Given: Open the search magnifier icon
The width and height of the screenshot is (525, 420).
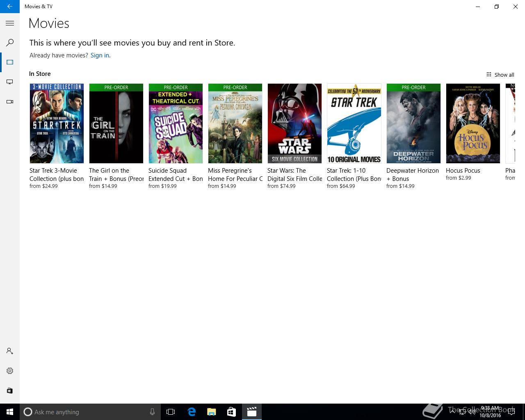Looking at the screenshot, I should pos(10,43).
